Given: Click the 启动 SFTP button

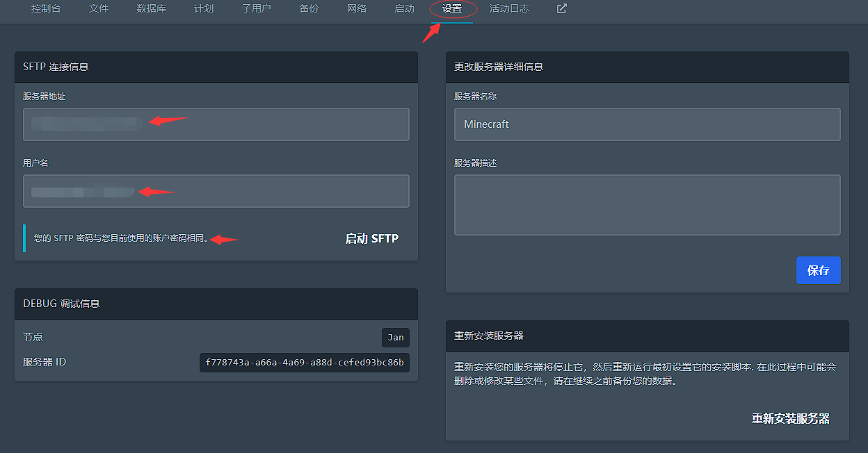Looking at the screenshot, I should tap(372, 238).
